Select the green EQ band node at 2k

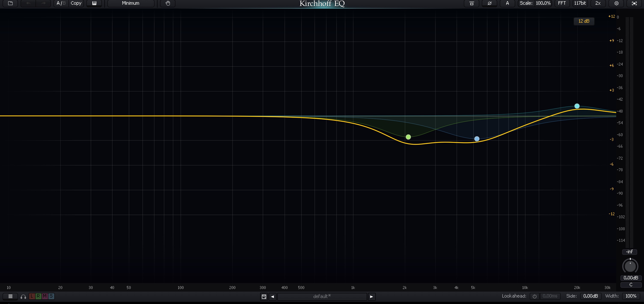(x=408, y=137)
